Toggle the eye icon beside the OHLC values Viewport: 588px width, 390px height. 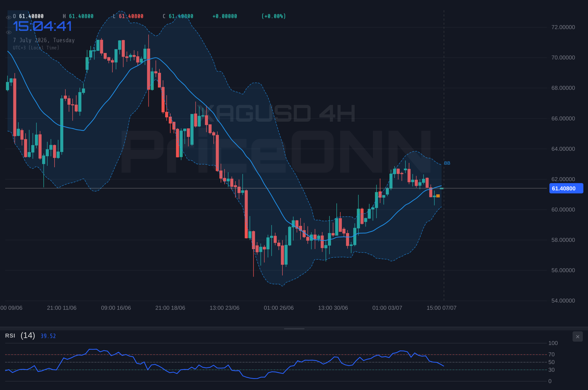(x=8, y=17)
